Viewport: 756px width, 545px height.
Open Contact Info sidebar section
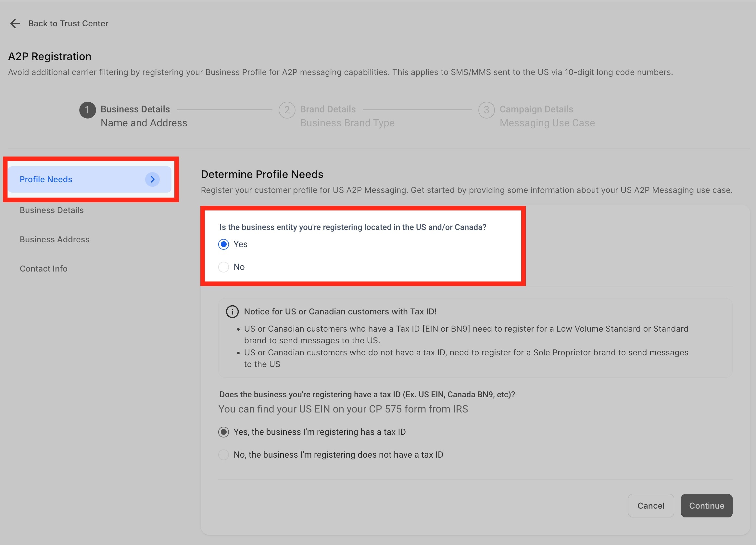[x=43, y=269]
